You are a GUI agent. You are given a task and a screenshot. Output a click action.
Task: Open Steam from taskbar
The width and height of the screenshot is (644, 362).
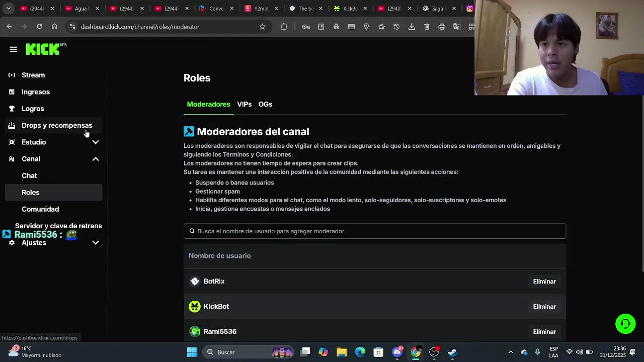[452, 352]
